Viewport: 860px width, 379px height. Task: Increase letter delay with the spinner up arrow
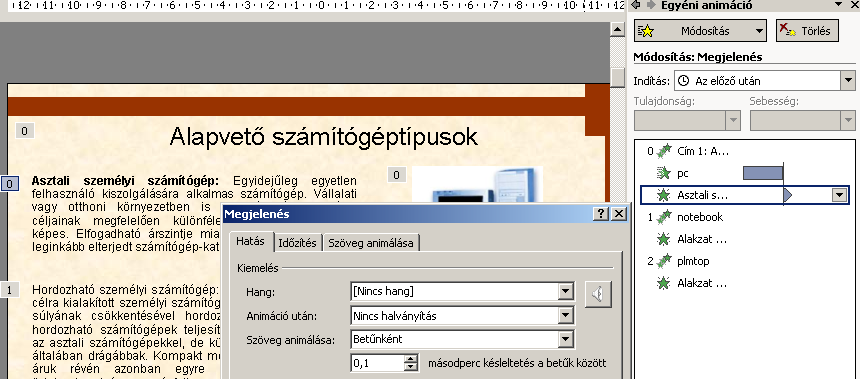(x=411, y=359)
